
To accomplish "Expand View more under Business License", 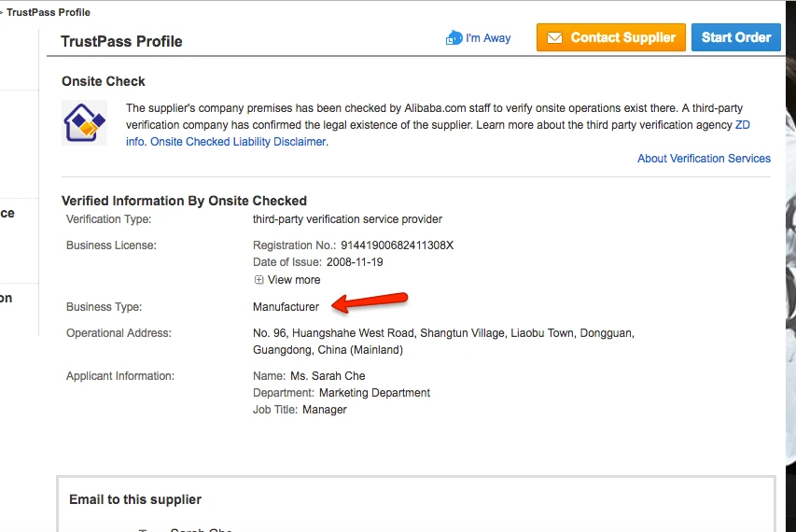I will coord(287,280).
